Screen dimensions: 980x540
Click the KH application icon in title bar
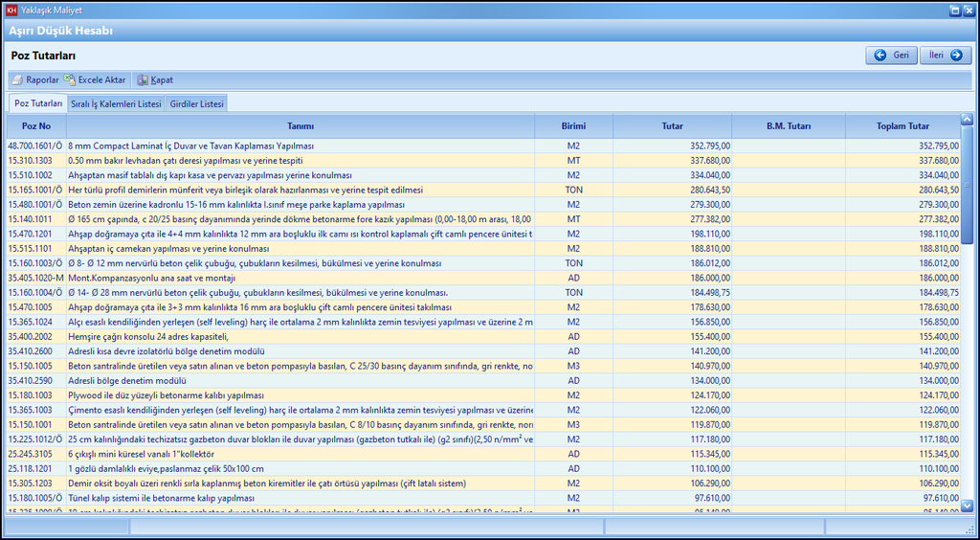point(11,10)
